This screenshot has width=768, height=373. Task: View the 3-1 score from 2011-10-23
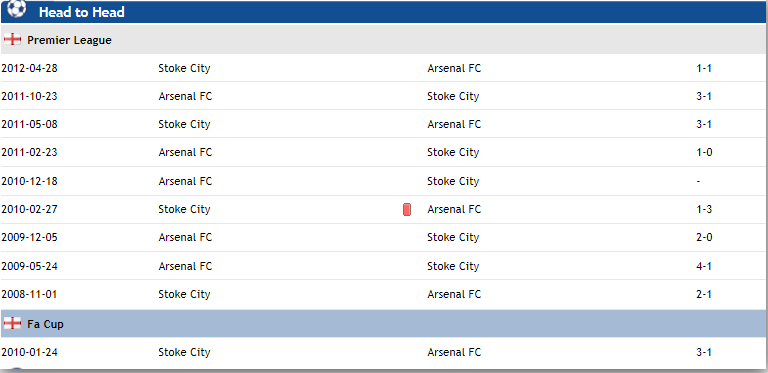pyautogui.click(x=704, y=96)
